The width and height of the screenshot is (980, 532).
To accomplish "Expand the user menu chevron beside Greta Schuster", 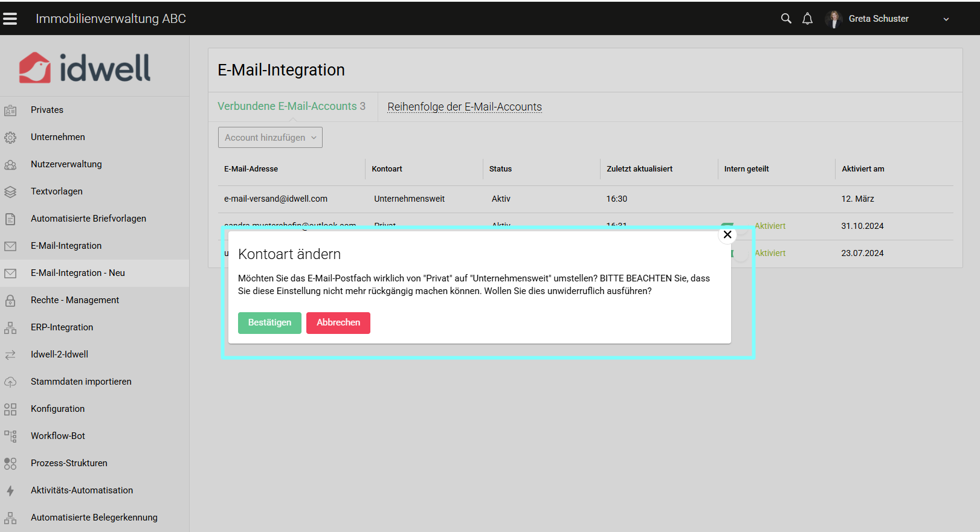I will point(946,19).
